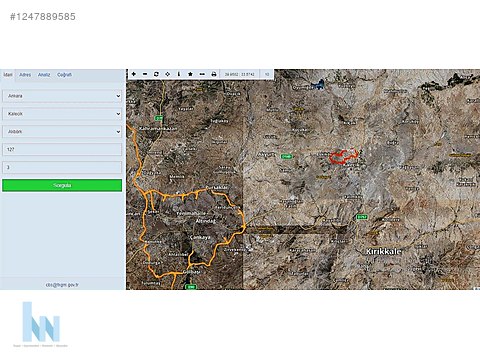The height and width of the screenshot is (360, 480).
Task: Print the current map
Action: (214, 74)
